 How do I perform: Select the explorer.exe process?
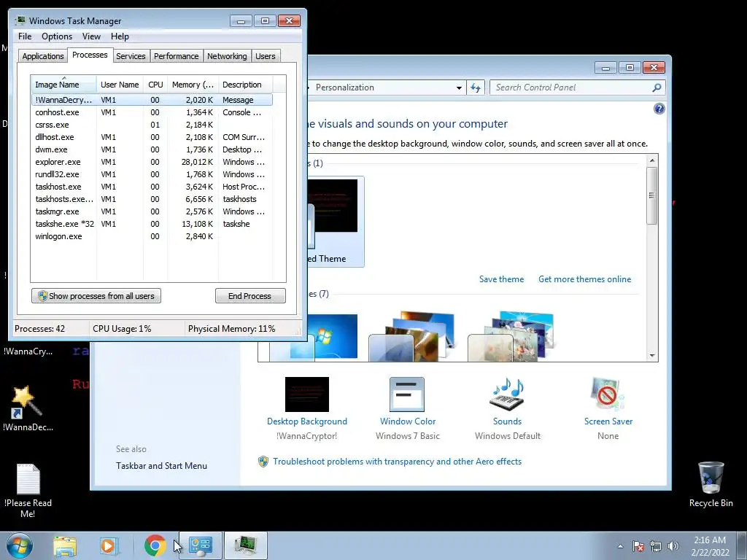pyautogui.click(x=152, y=162)
